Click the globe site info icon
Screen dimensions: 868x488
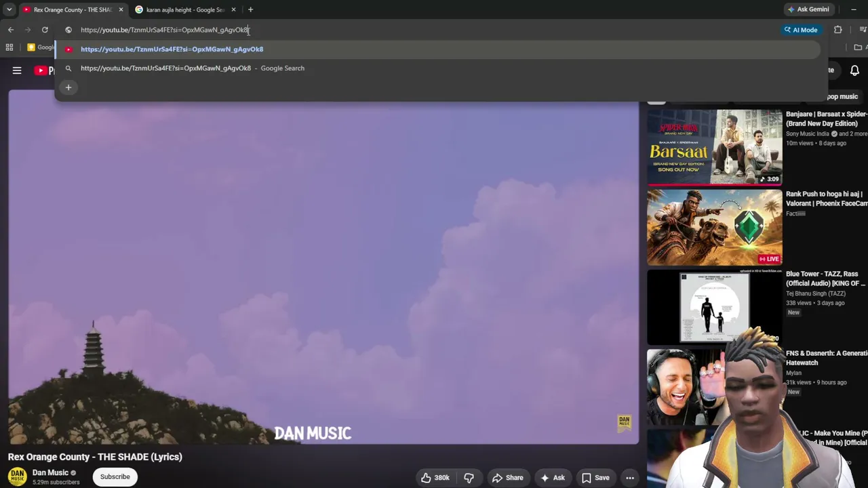[x=68, y=30]
